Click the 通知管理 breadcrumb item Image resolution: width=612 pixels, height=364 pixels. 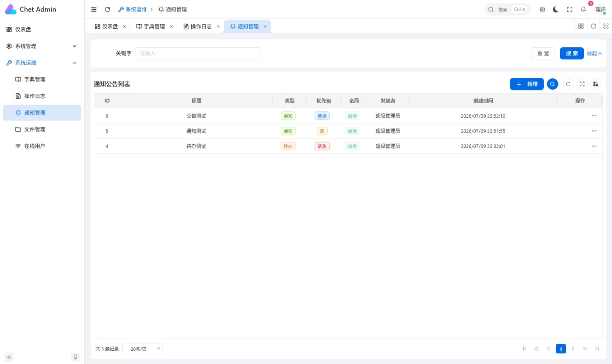[x=172, y=9]
